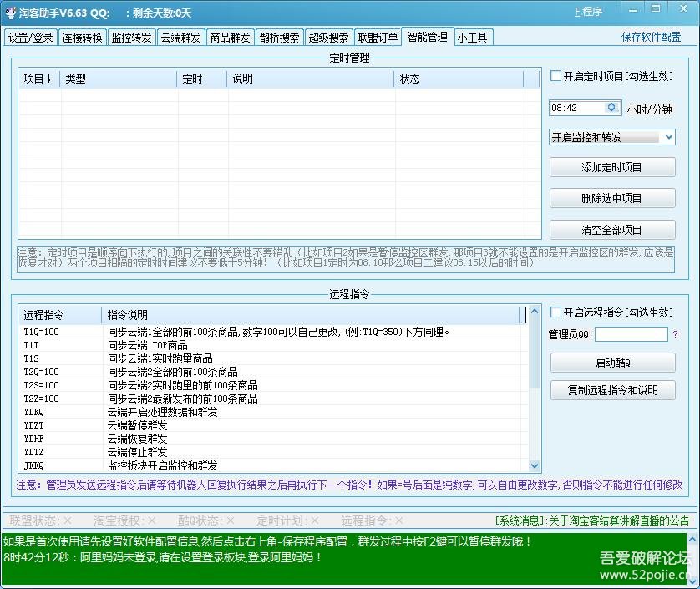Select the 商品群发 tab

(x=230, y=38)
